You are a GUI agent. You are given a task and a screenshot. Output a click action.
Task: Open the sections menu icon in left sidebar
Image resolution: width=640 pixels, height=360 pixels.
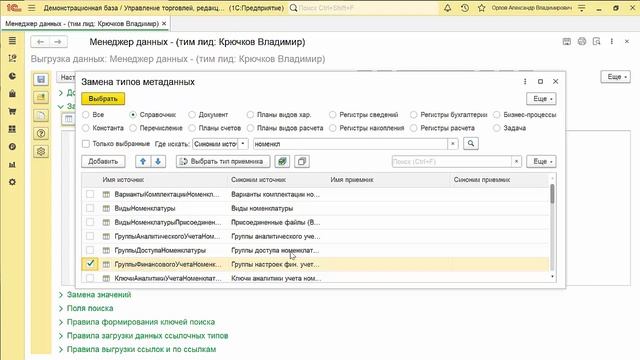click(x=12, y=41)
